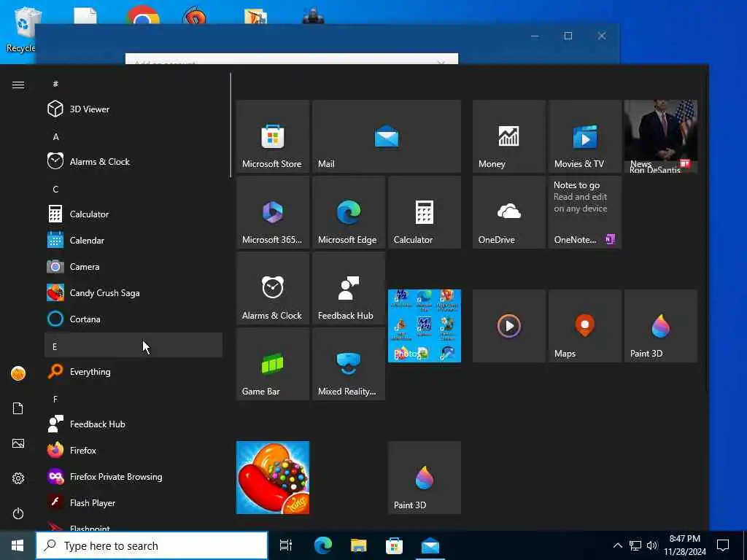The height and width of the screenshot is (560, 747).
Task: Launch Candy Crush Saga from app list
Action: [133, 292]
